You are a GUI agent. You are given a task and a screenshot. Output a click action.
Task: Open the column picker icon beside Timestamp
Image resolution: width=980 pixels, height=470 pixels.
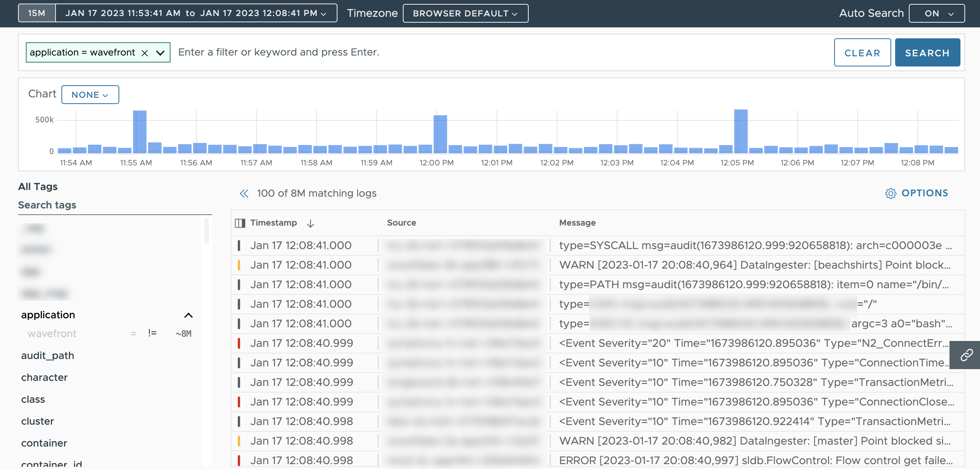(239, 222)
